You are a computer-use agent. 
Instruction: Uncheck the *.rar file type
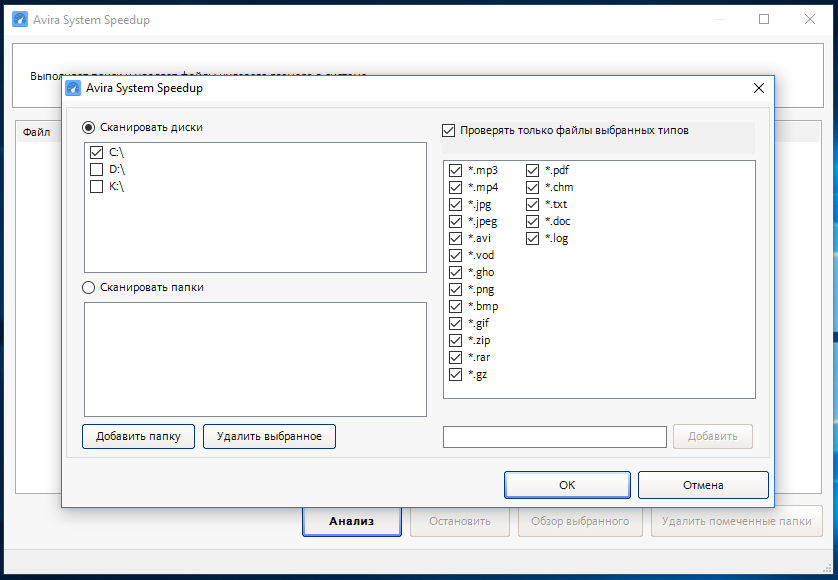tap(455, 358)
